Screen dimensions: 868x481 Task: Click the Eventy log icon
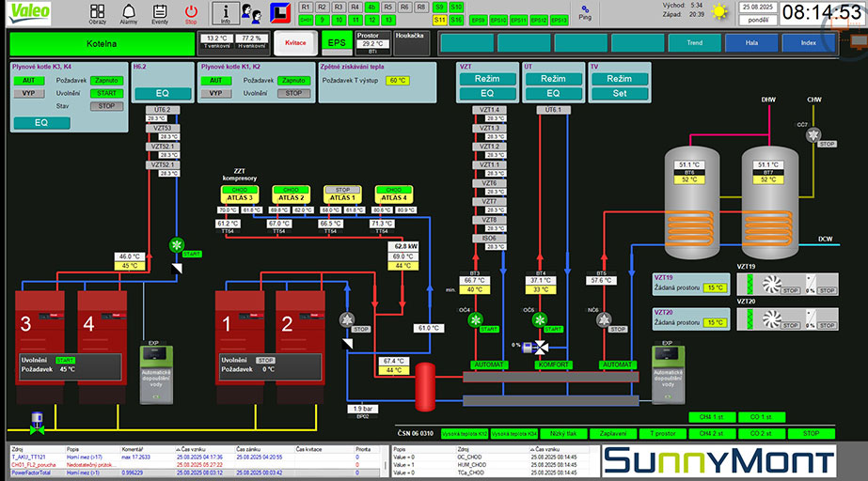click(x=160, y=13)
